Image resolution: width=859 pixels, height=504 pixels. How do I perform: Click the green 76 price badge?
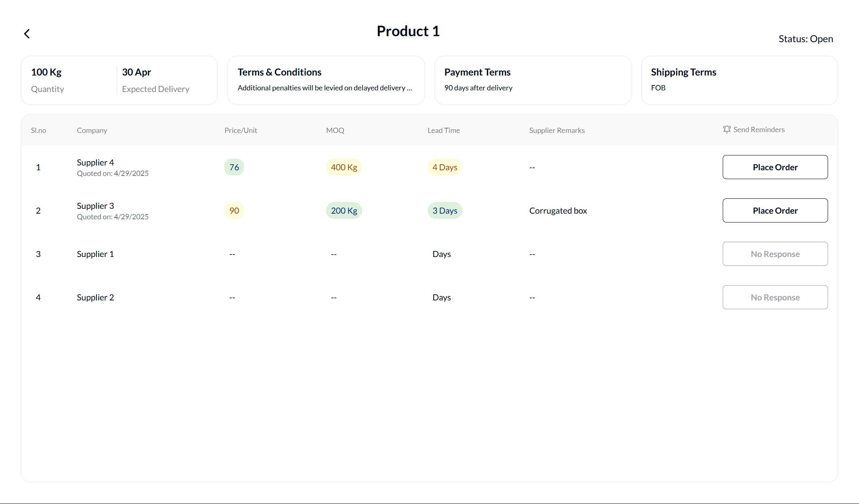[x=234, y=167]
